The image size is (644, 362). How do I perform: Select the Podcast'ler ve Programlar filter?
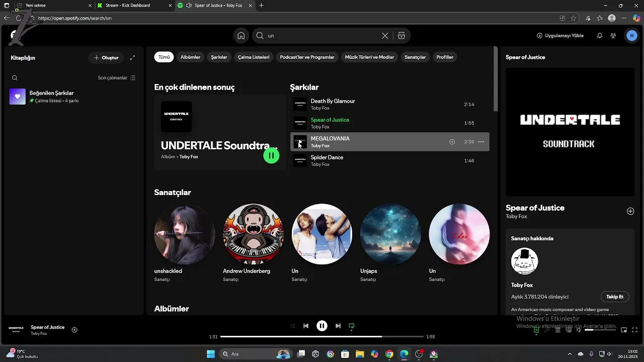point(307,57)
